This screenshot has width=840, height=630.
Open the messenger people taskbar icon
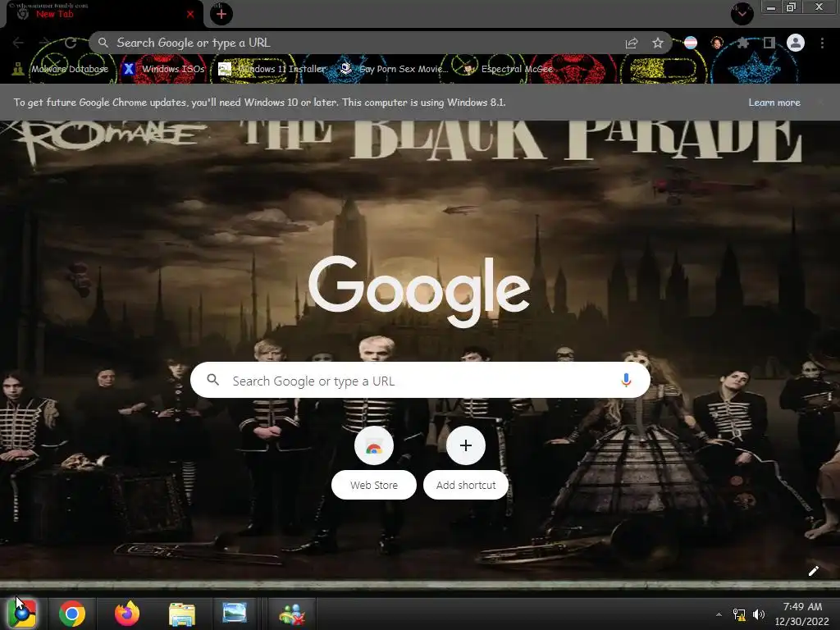[292, 614]
